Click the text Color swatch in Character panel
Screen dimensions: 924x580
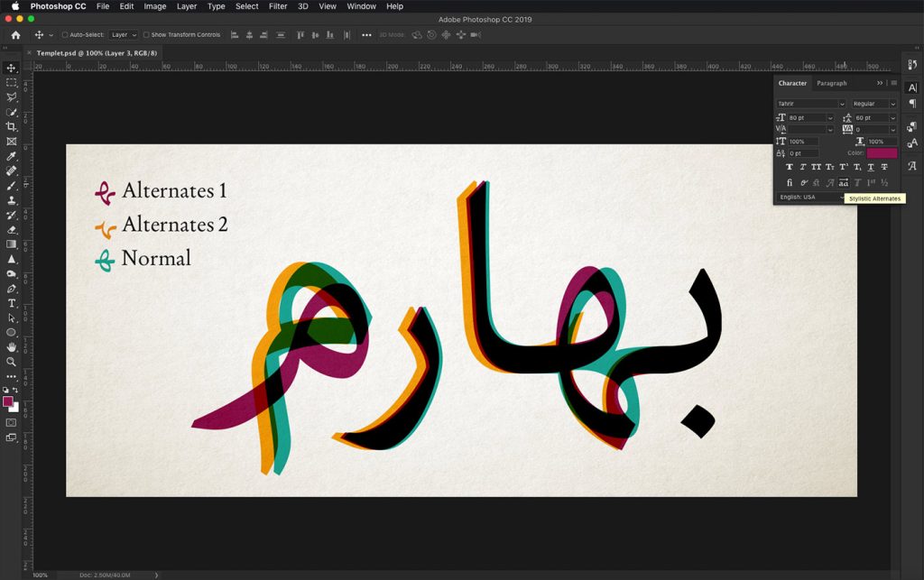882,153
